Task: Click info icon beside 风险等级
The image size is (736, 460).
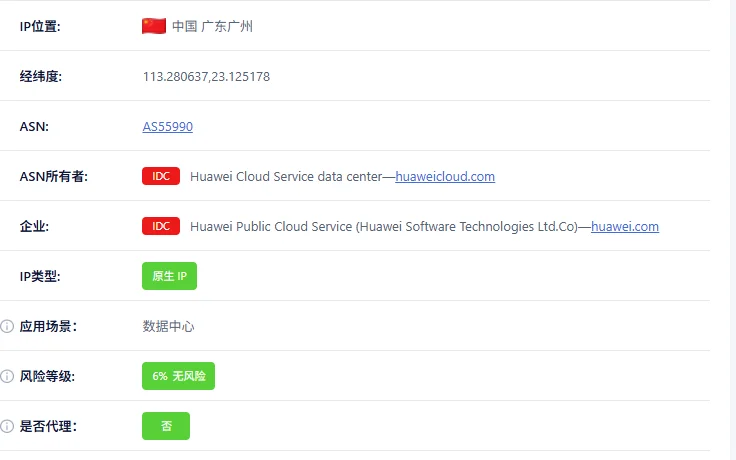Action: click(7, 376)
